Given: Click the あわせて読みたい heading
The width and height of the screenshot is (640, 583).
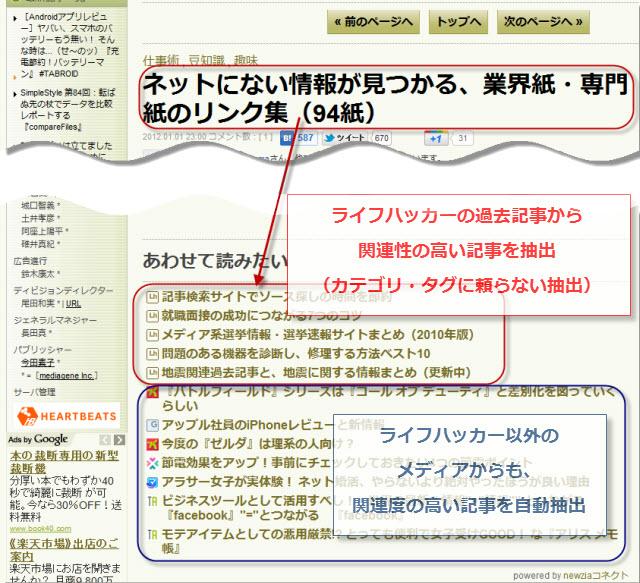Looking at the screenshot, I should (216, 260).
